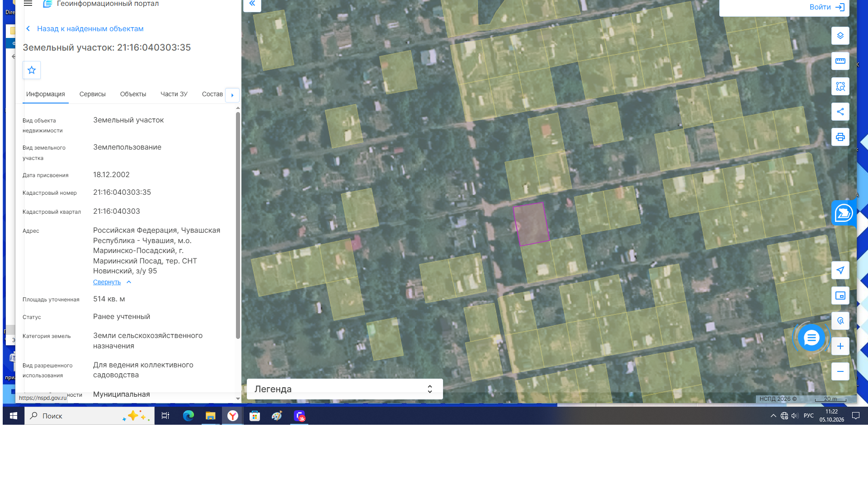Activate the area selection search tool
The width and height of the screenshot is (868, 488).
coord(840,86)
